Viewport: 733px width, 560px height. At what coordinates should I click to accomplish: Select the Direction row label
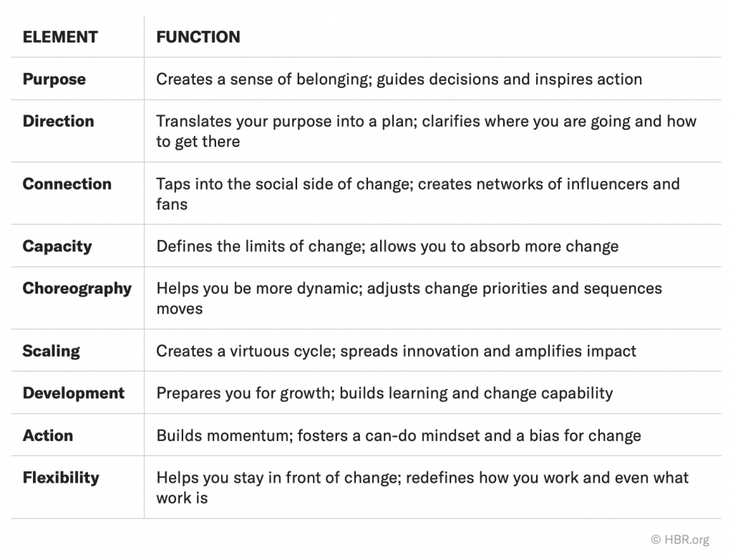tap(59, 121)
